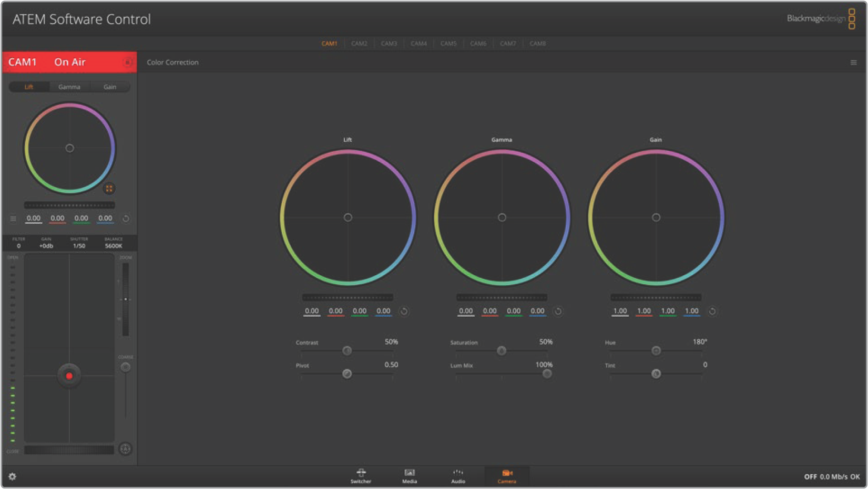Select the CAM7 tab
868x489 pixels.
[x=508, y=44]
